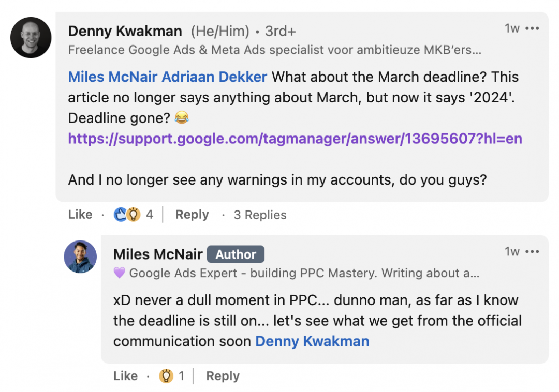Open Denny Kwakman's profile photo
The image size is (559, 392).
click(31, 37)
